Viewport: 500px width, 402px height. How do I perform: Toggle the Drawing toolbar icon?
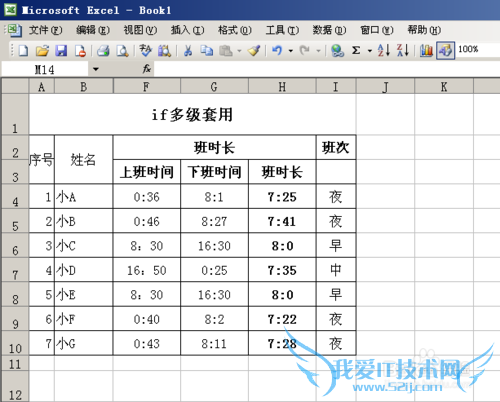446,51
